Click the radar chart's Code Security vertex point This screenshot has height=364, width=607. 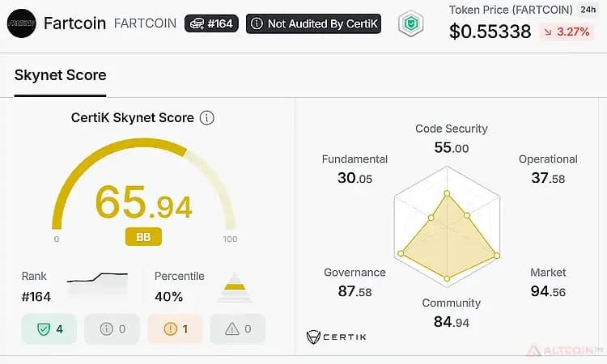point(447,193)
